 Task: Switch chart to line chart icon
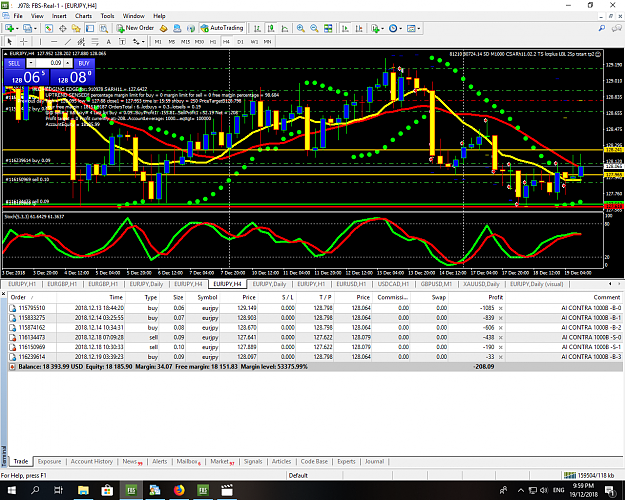(x=285, y=28)
